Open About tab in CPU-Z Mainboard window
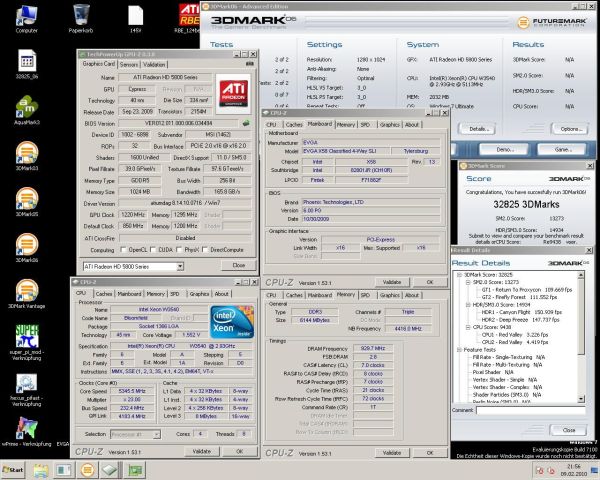The width and height of the screenshot is (600, 480). pos(412,125)
